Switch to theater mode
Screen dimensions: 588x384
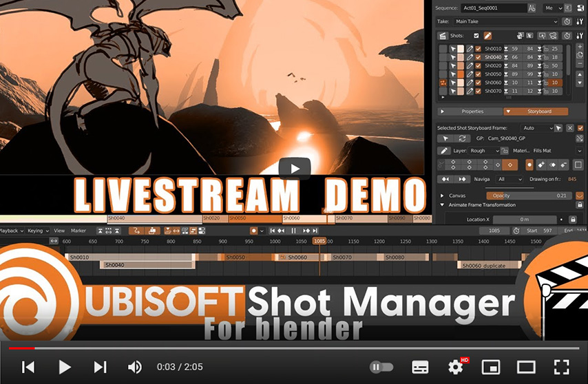tap(526, 367)
